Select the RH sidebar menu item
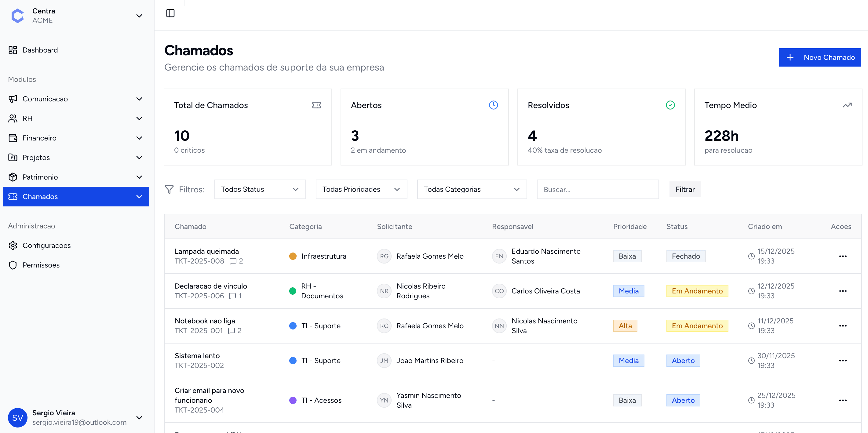 (x=27, y=118)
